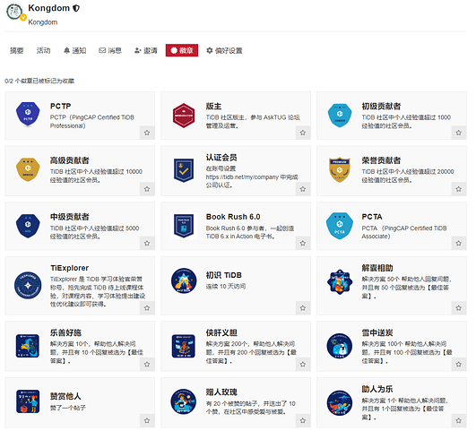Click the favorites count text 0/2
The height and width of the screenshot is (448, 476).
pyautogui.click(x=39, y=81)
